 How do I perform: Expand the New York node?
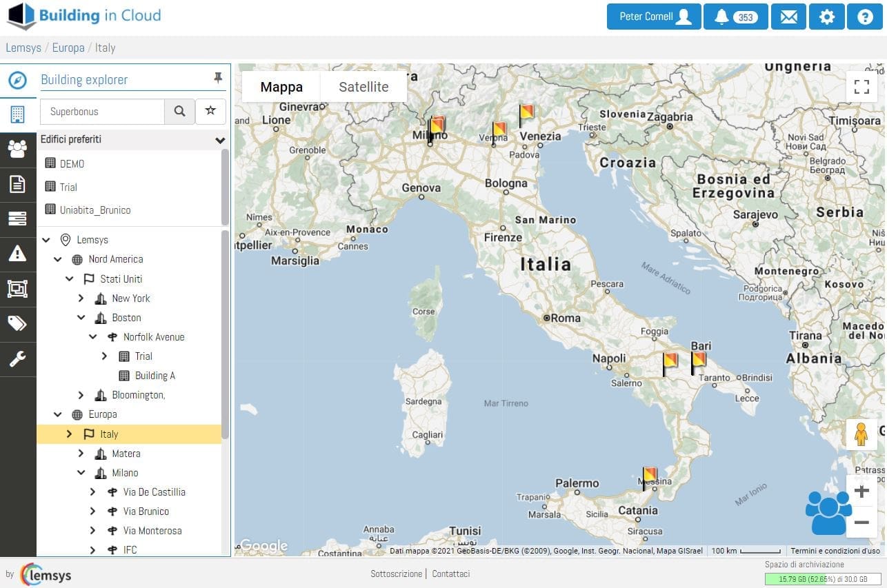click(81, 298)
